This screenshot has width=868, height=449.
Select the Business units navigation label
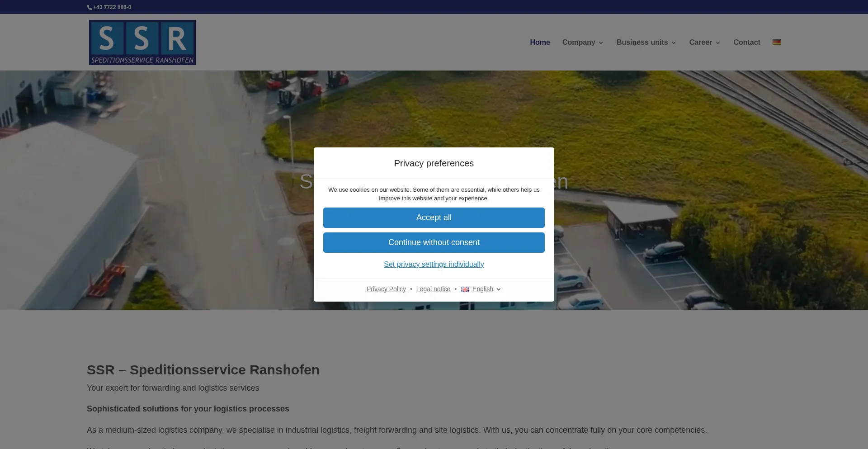tap(642, 42)
